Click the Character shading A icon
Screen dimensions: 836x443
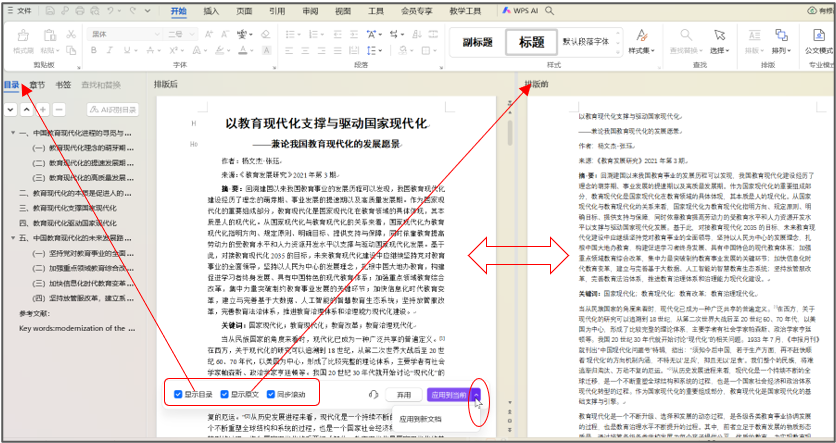[x=266, y=50]
